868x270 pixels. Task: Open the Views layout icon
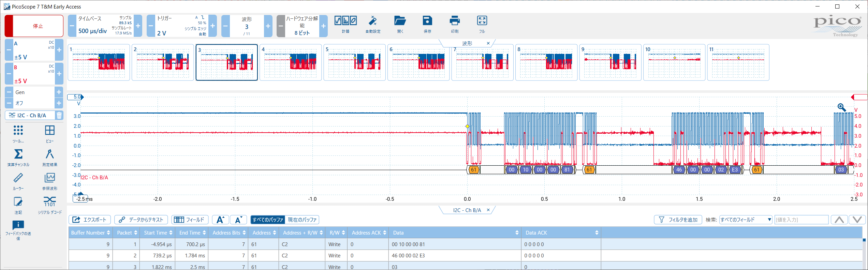(x=50, y=133)
